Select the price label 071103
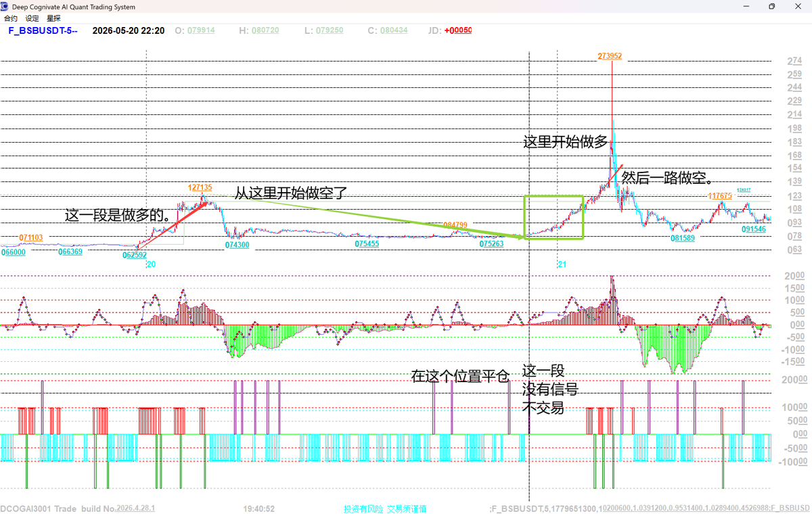Screen dimensions: 812x514 pos(30,237)
